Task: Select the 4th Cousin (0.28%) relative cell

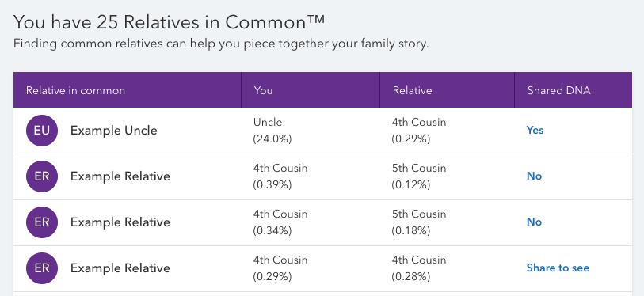Action: tap(419, 268)
